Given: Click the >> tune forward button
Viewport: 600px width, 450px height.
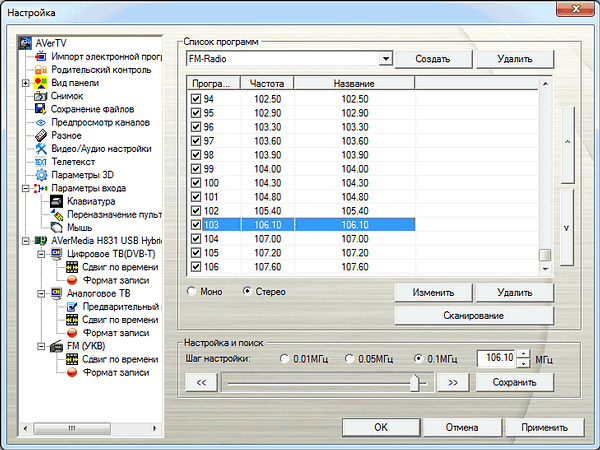Looking at the screenshot, I should pos(453,382).
